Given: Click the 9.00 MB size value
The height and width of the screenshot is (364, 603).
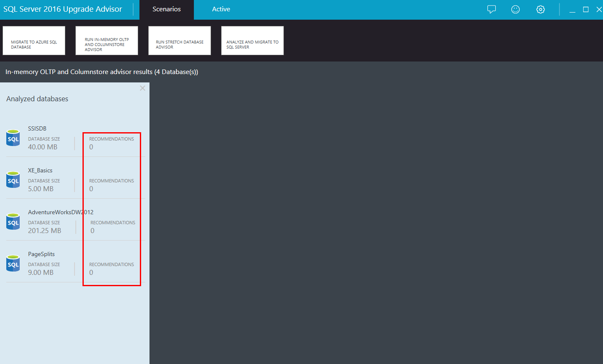Looking at the screenshot, I should pyautogui.click(x=41, y=272).
